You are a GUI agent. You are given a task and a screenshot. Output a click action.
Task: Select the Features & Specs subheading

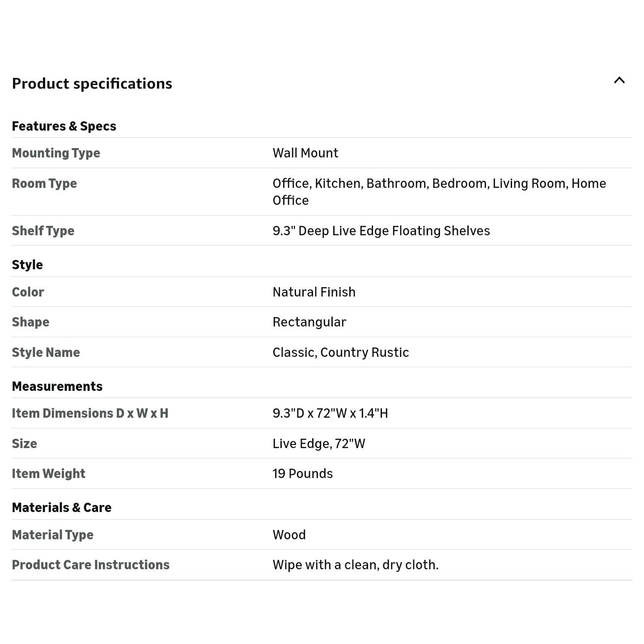click(x=64, y=126)
